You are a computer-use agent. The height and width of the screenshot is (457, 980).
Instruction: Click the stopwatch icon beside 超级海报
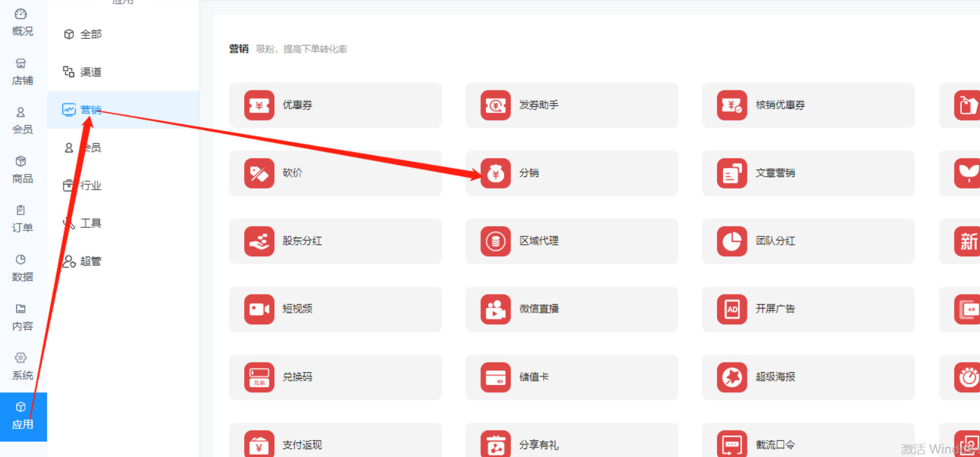coord(967,377)
